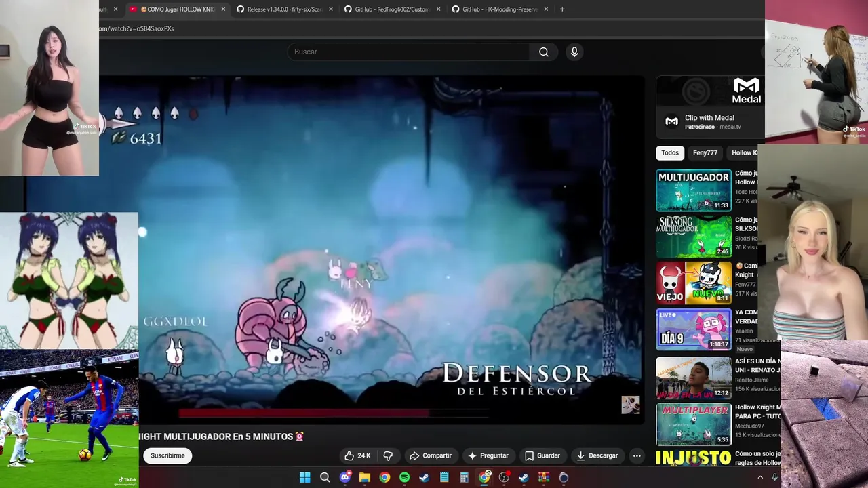Open VIEJO NUEVO 8:11 video thumbnail

tap(694, 283)
